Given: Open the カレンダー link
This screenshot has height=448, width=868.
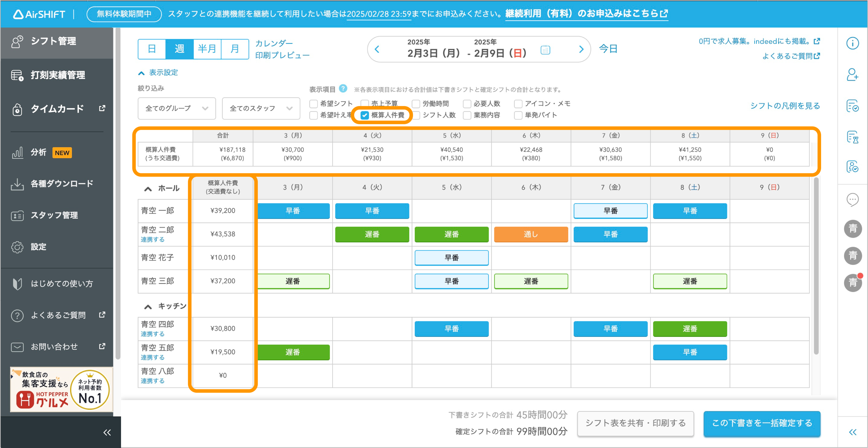Looking at the screenshot, I should pyautogui.click(x=274, y=43).
